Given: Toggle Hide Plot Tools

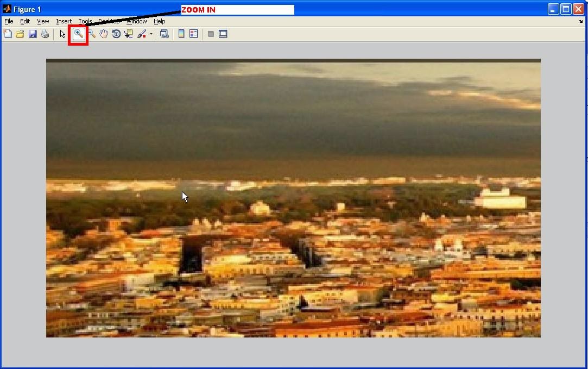Looking at the screenshot, I should tap(211, 33).
